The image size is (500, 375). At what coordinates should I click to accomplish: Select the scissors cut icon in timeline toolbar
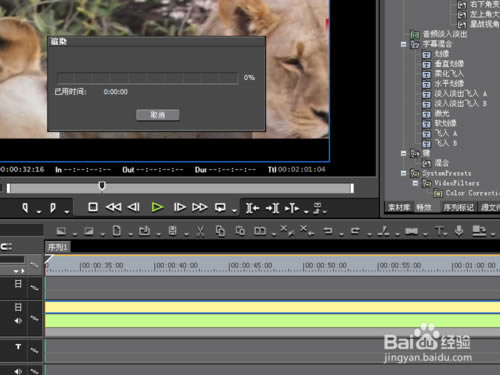200,231
